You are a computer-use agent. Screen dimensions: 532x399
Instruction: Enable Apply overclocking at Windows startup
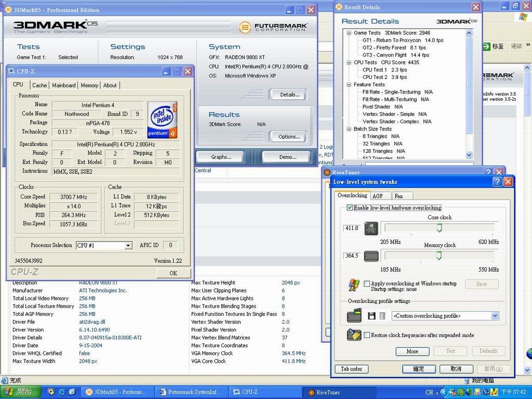(x=367, y=284)
